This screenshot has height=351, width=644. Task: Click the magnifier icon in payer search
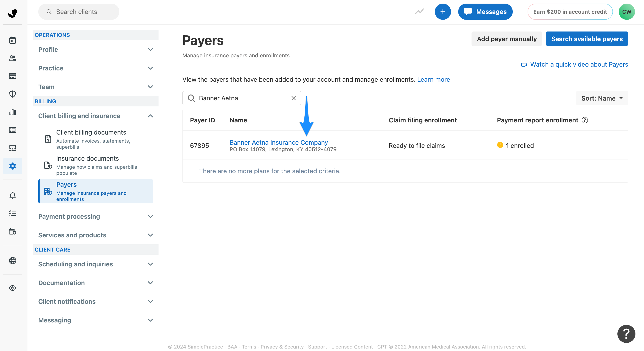(191, 98)
